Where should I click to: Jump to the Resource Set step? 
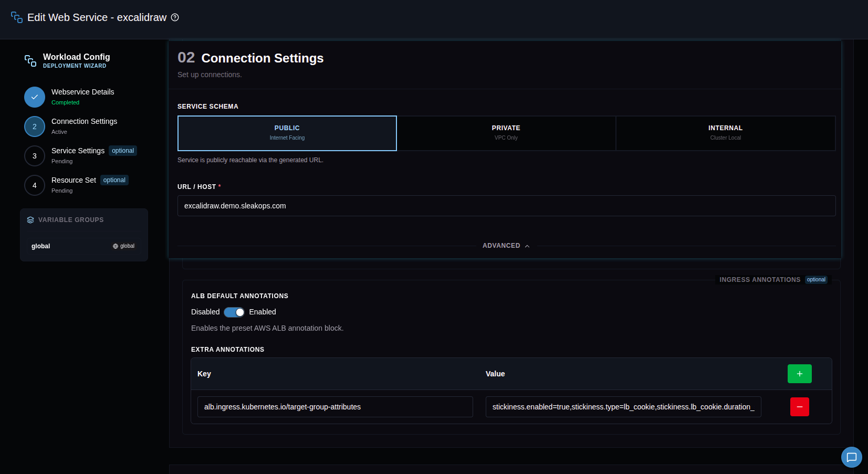(x=74, y=180)
